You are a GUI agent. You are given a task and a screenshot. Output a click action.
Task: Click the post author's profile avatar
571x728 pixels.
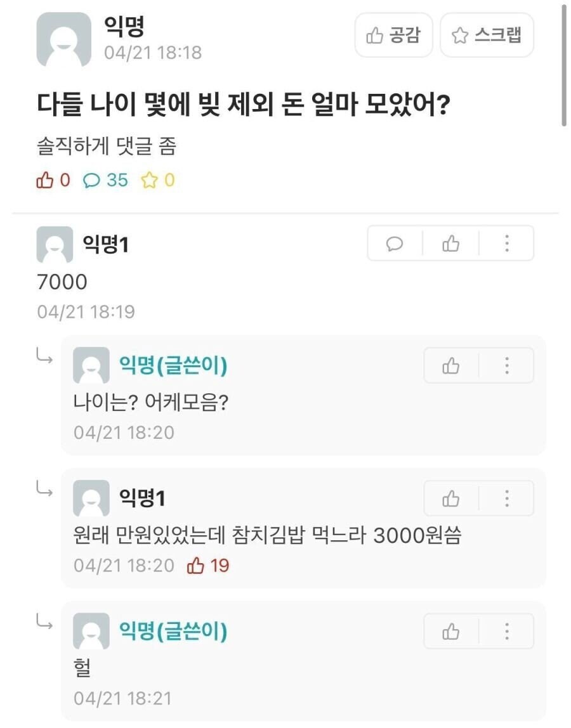coord(65,38)
